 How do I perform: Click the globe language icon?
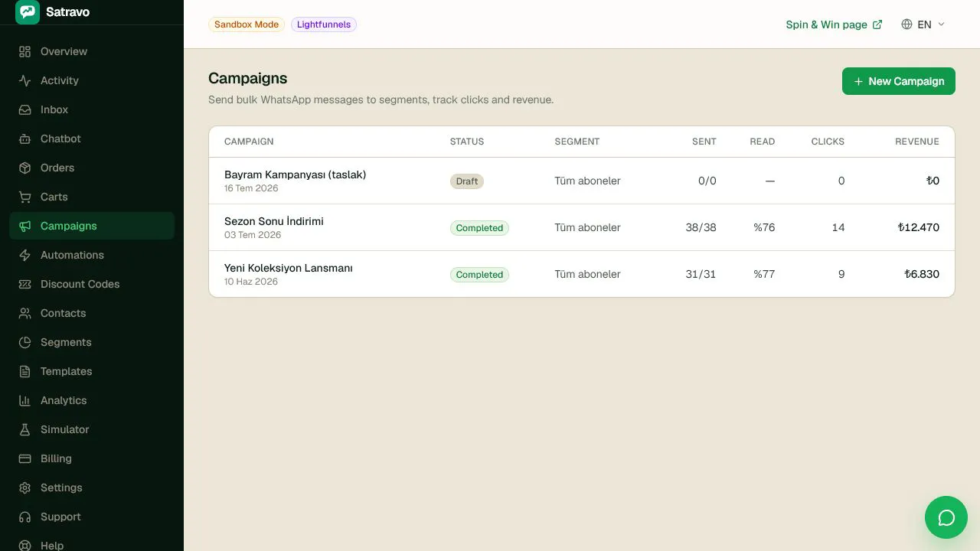coord(906,24)
